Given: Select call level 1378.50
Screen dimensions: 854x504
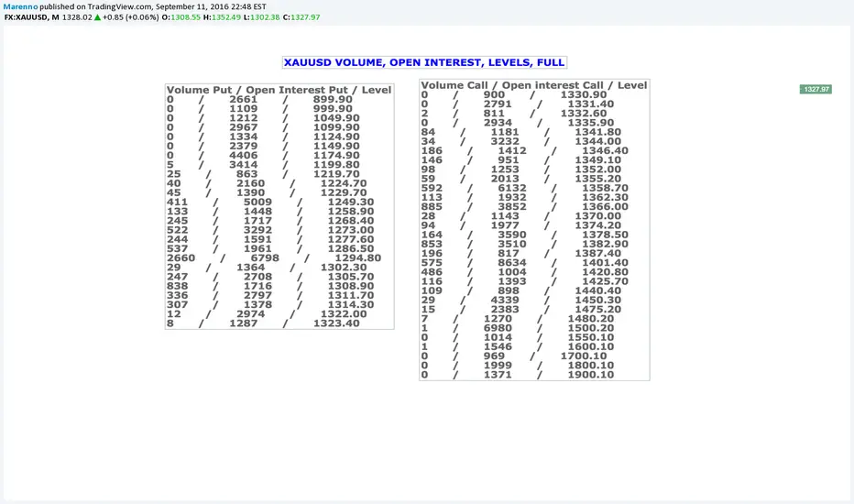Looking at the screenshot, I should point(605,235).
